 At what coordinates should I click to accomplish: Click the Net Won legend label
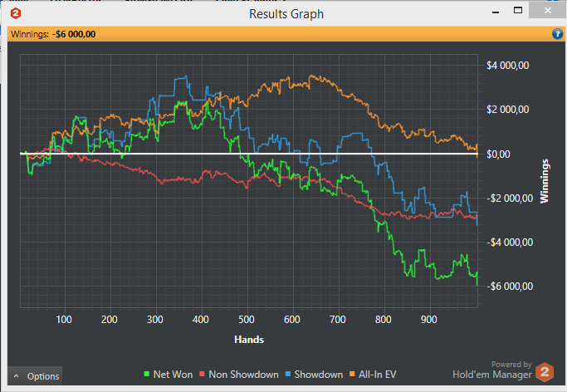click(x=173, y=375)
